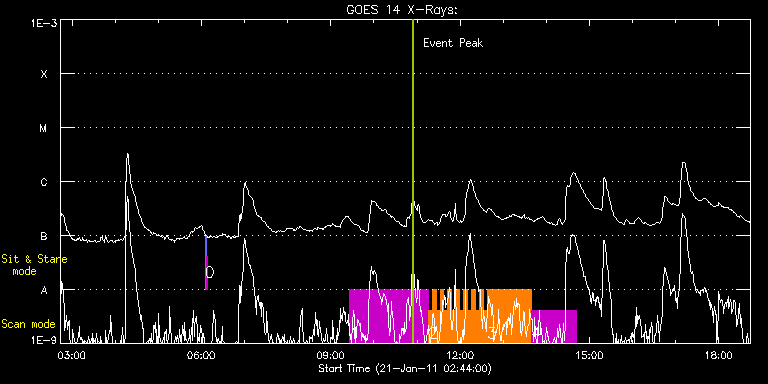This screenshot has height=384, width=768.
Task: Click the orange Scan mode block
Action: tap(480, 316)
